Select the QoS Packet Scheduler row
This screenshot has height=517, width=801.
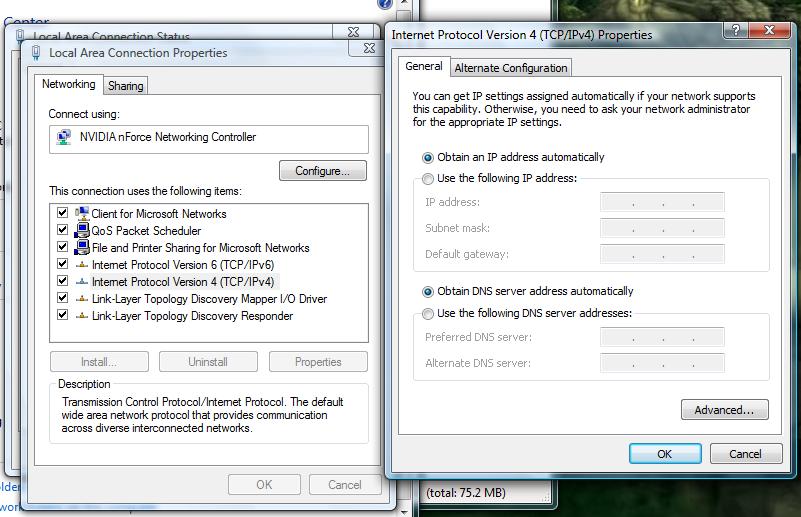pos(146,230)
